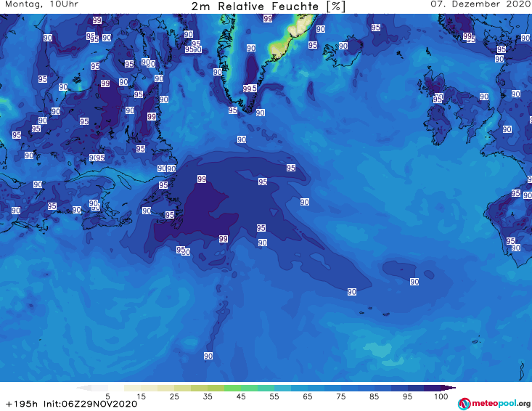This screenshot has width=532, height=411.
Task: Click the date "07. Dezember 2020"
Action: pyautogui.click(x=480, y=4)
